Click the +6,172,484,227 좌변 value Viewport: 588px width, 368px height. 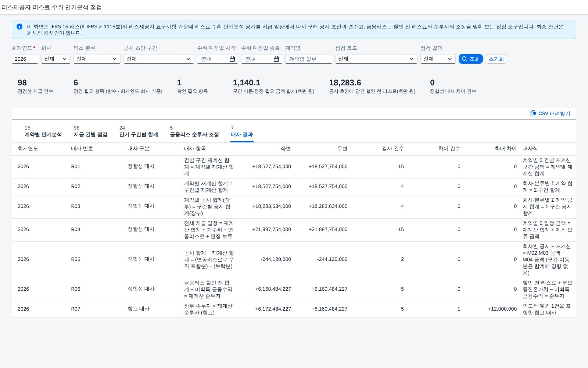tap(273, 309)
